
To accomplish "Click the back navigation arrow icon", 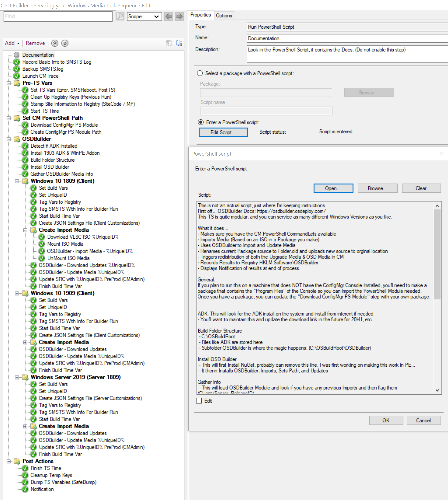I will tap(168, 16).
